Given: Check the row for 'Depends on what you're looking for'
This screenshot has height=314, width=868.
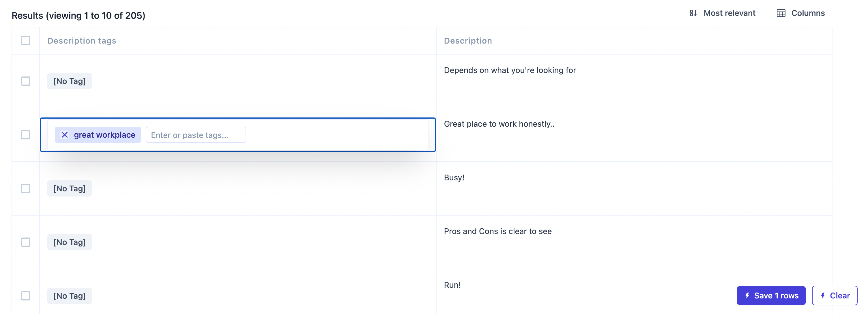Looking at the screenshot, I should click(x=26, y=81).
